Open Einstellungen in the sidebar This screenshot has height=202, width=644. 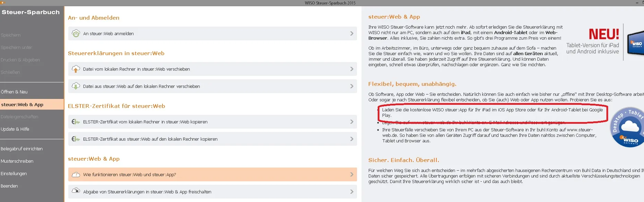point(14,174)
